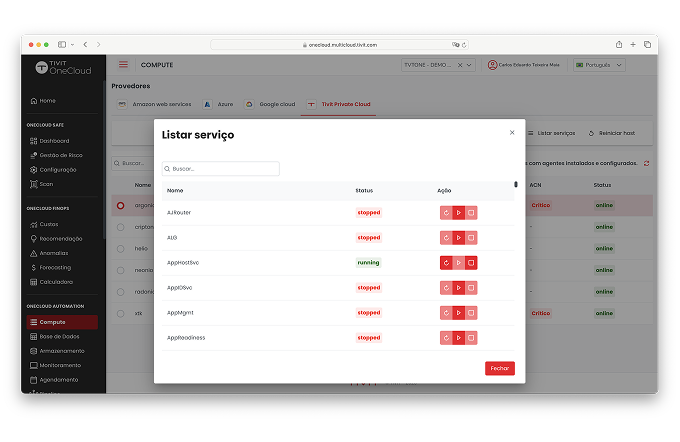The height and width of the screenshot is (442, 680).
Task: Open Base de Dados in the sidebar
Action: pos(61,336)
